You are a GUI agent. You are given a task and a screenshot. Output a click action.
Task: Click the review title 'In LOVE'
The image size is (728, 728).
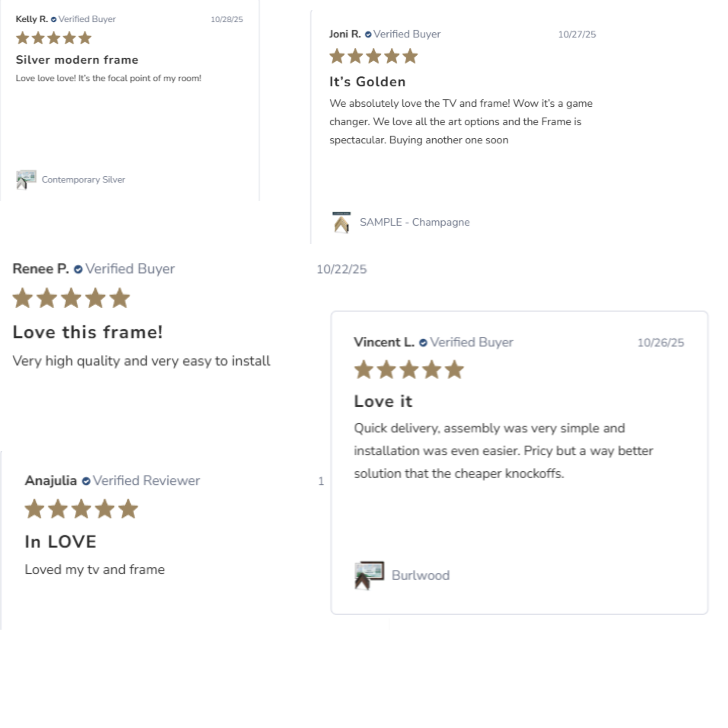click(x=61, y=542)
